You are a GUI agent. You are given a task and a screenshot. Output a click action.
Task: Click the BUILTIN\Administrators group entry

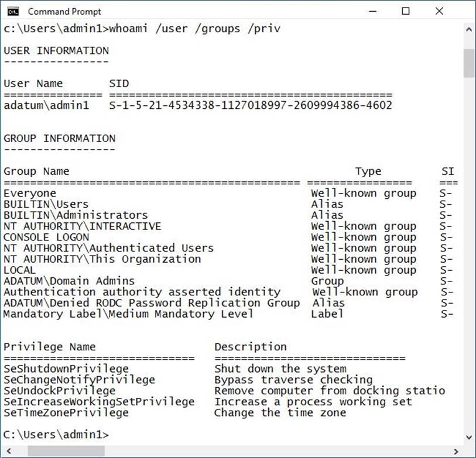pyautogui.click(x=76, y=215)
